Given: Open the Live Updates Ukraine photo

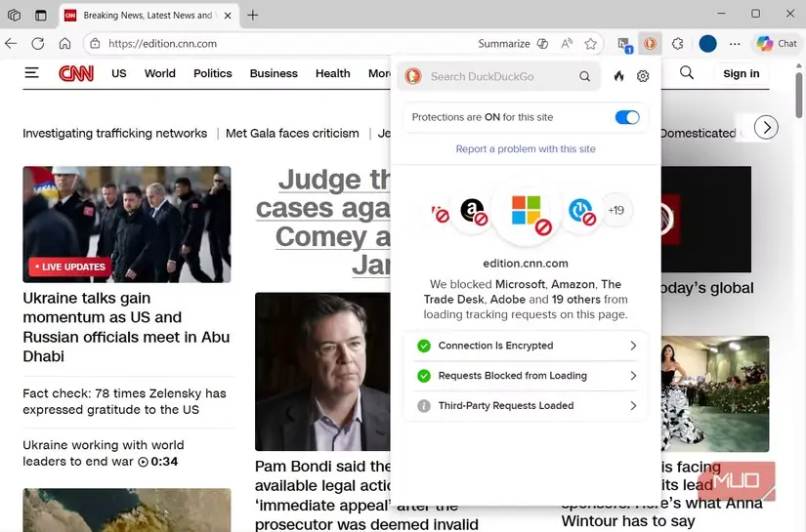Looking at the screenshot, I should 126,224.
